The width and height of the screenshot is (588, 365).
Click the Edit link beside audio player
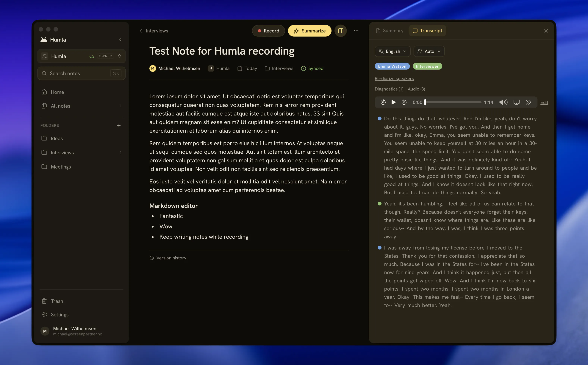pos(544,102)
